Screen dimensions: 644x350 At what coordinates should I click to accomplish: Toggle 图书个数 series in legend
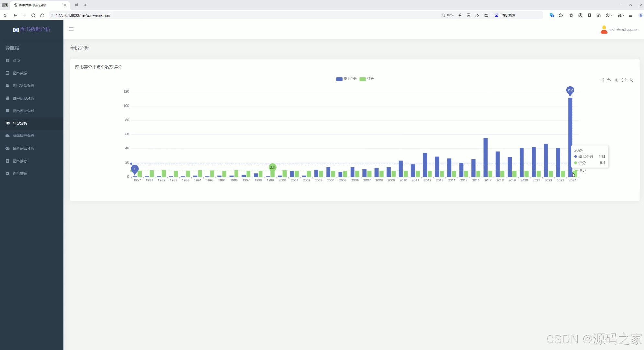[346, 79]
